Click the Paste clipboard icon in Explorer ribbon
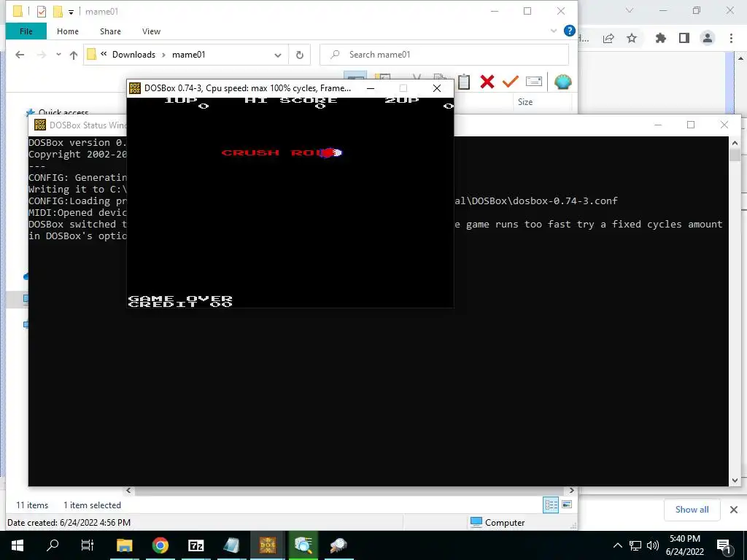Viewport: 747px width, 560px height. [463, 82]
